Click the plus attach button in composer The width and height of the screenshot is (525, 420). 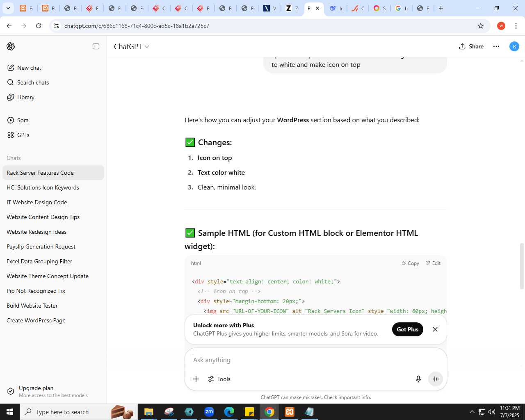pyautogui.click(x=196, y=379)
